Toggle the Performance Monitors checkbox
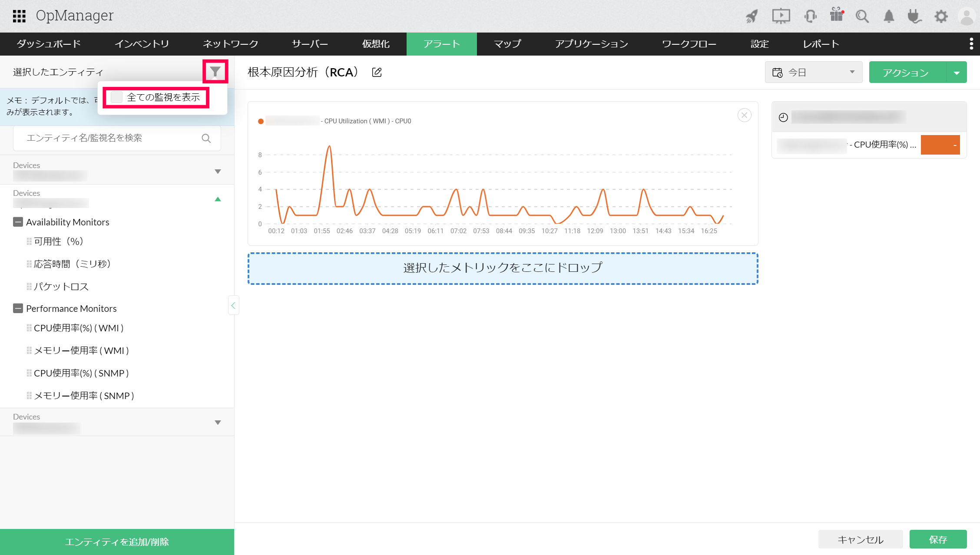The image size is (980, 555). (x=18, y=308)
